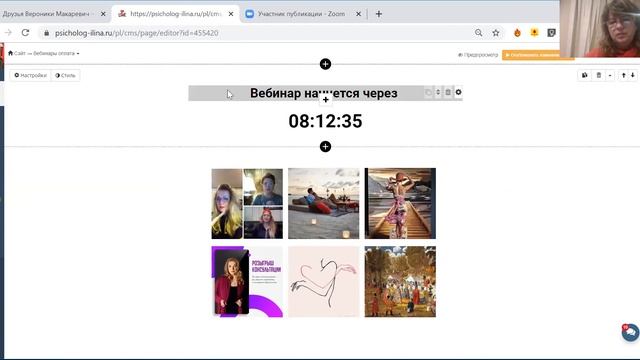Screen dimensions: 640x360
Task: Open the Розыгрыш консультации thumbnail
Action: pyautogui.click(x=247, y=282)
